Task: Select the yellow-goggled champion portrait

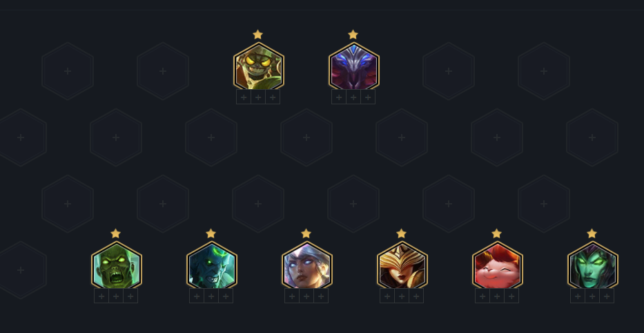Action: click(258, 66)
